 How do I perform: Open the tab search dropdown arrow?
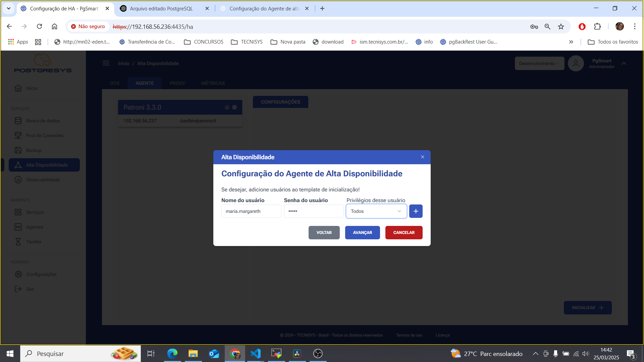tap(9, 8)
